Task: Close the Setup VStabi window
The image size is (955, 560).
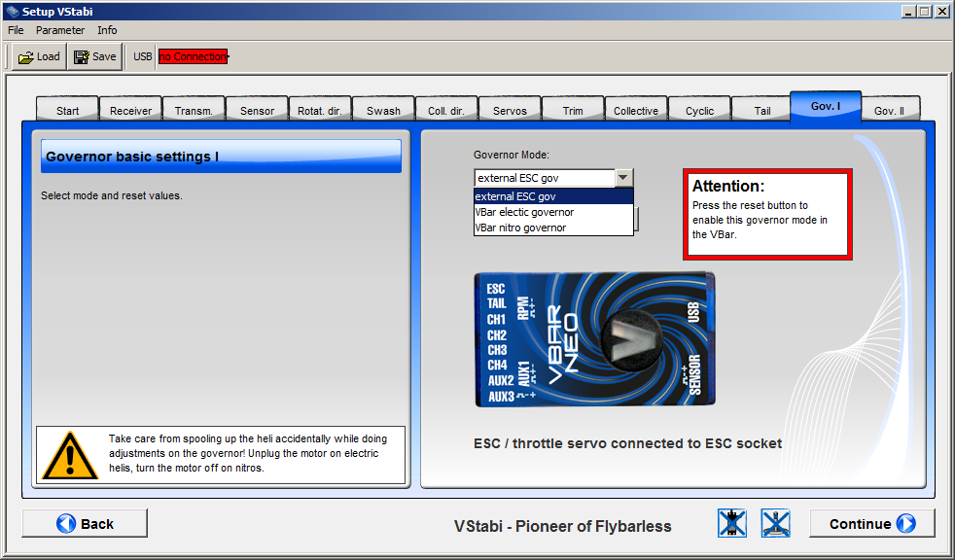Action: (x=941, y=11)
